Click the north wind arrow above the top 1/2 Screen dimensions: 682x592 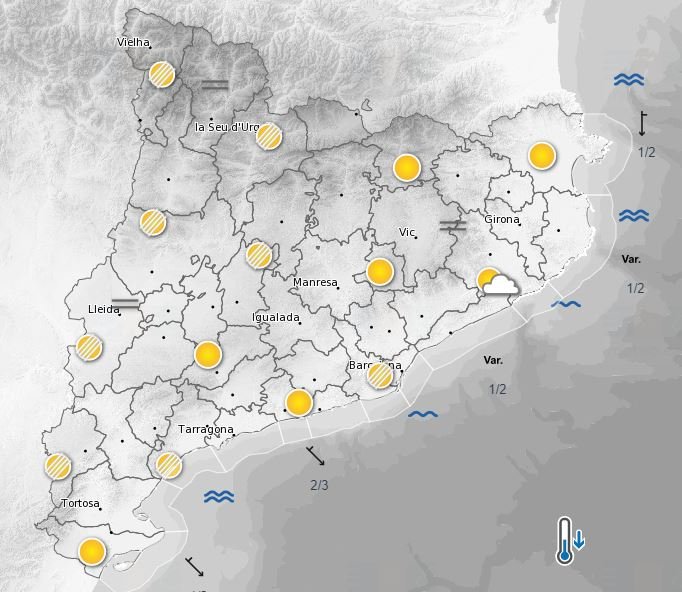[x=642, y=123]
